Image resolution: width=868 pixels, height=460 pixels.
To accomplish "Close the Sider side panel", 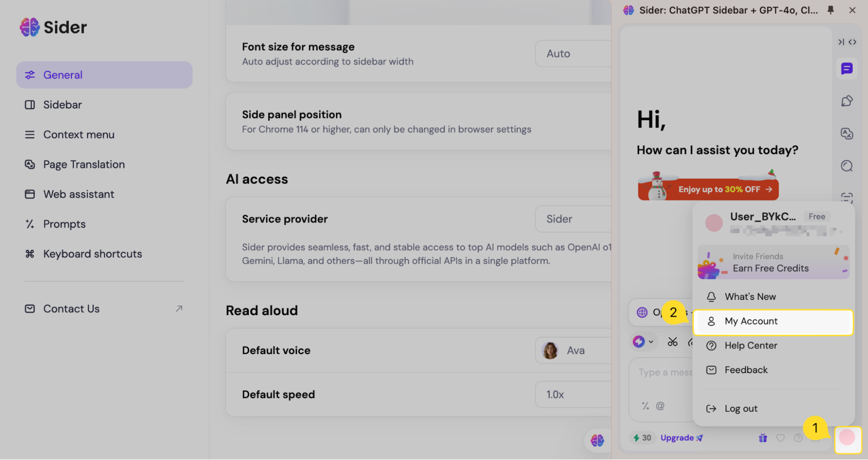I will 852,10.
